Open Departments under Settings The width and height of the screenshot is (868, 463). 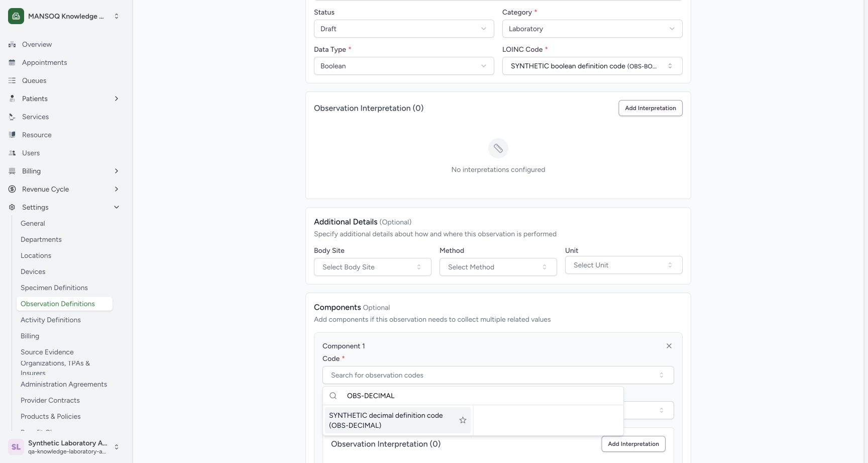(41, 239)
